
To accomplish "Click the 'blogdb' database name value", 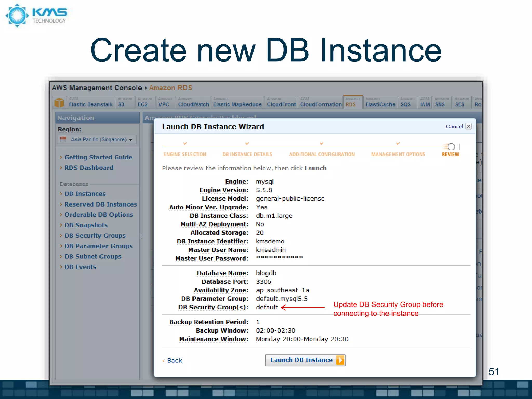I will (x=266, y=273).
